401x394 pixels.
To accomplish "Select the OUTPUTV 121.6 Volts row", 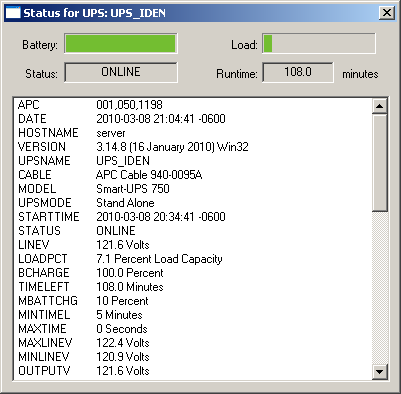I will click(x=193, y=371).
